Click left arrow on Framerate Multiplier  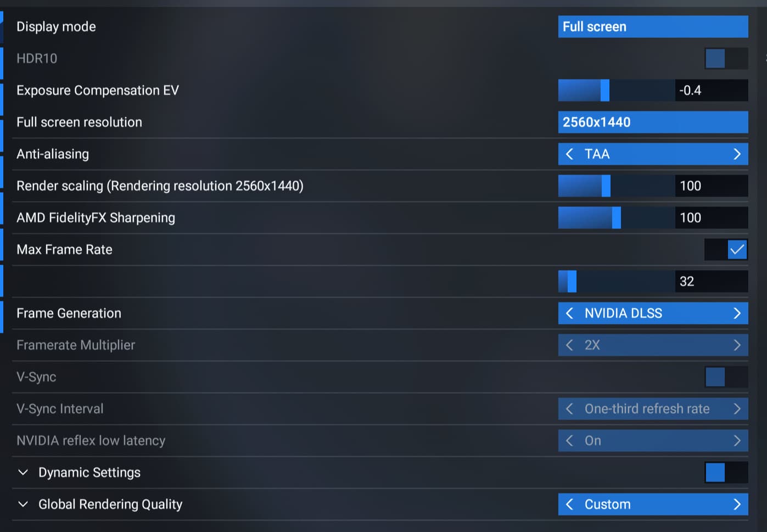569,345
